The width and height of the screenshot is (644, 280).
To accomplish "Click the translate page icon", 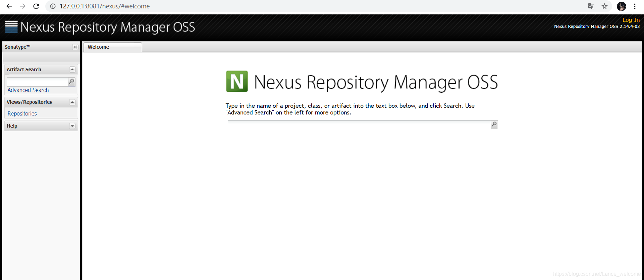I will tap(591, 6).
